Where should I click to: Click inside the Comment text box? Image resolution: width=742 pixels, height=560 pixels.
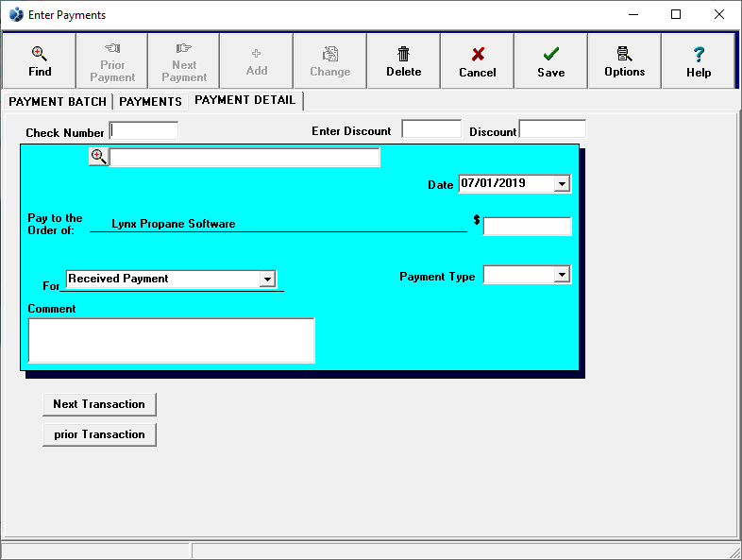pos(171,340)
